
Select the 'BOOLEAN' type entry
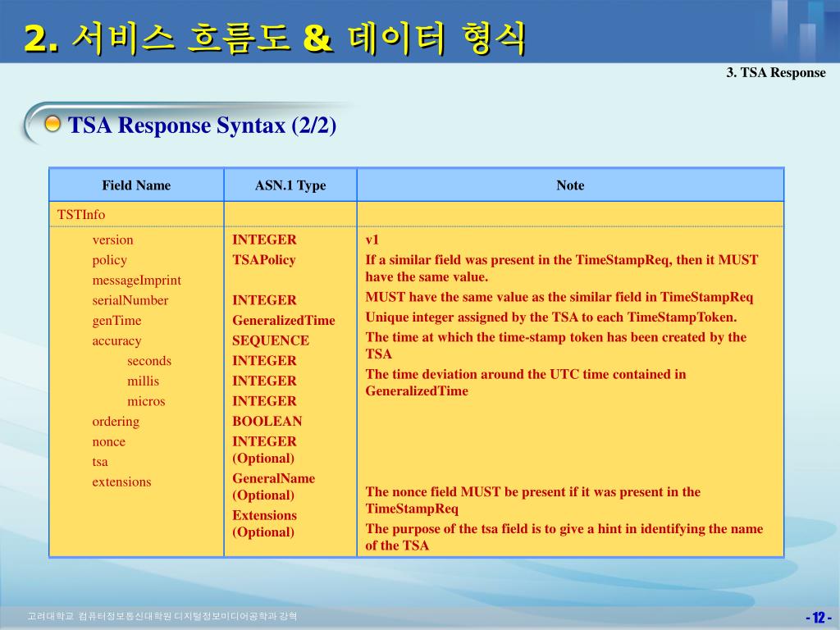267,422
